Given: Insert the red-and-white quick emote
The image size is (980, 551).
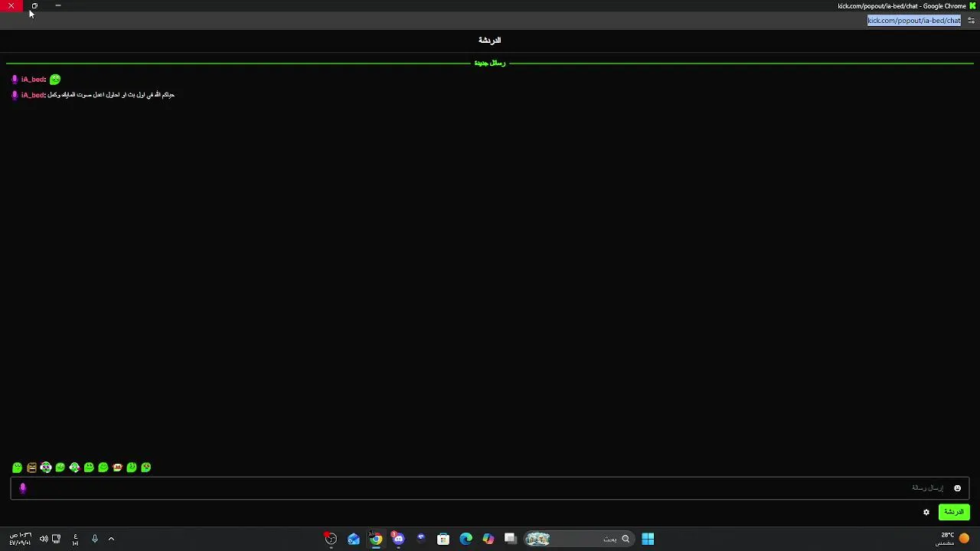Looking at the screenshot, I should (117, 468).
